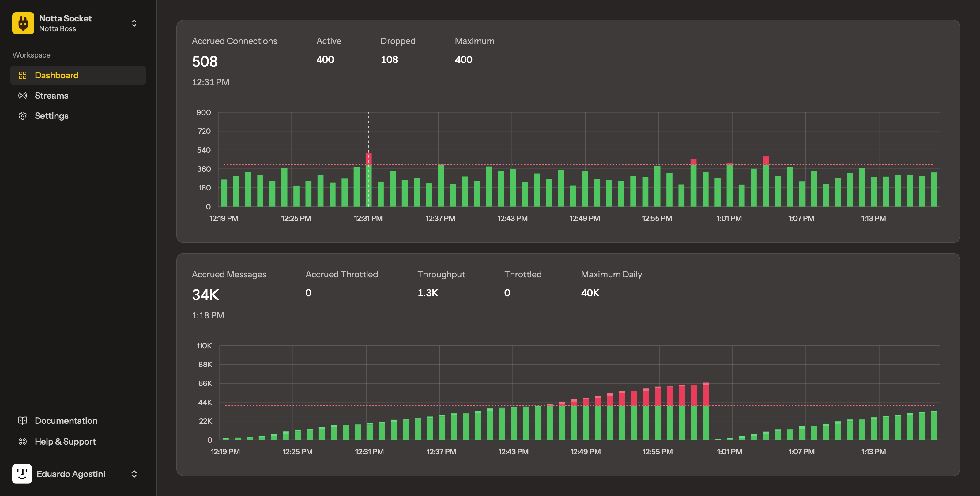Open Help & Support link
980x496 pixels.
click(65, 441)
